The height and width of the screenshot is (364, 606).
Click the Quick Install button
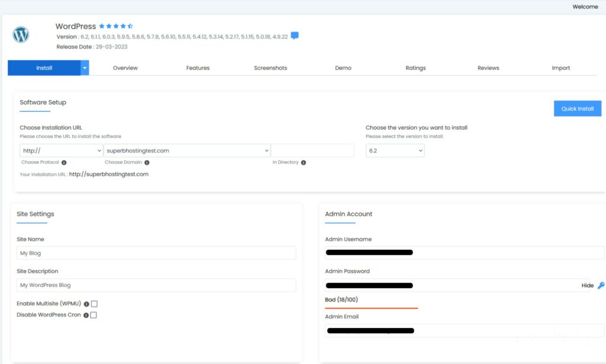point(578,108)
